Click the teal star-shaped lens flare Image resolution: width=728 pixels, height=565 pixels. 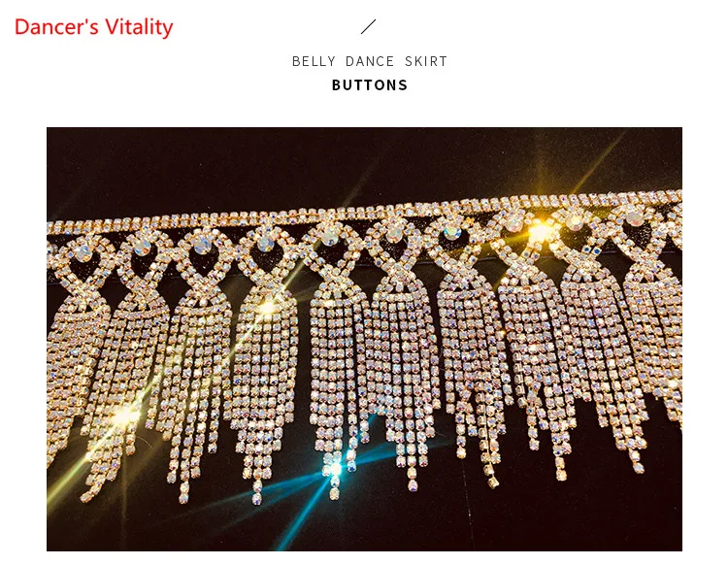pos(335,468)
